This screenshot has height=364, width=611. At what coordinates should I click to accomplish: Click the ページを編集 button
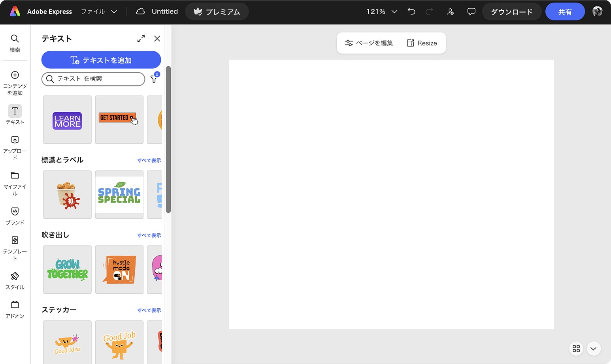(369, 43)
